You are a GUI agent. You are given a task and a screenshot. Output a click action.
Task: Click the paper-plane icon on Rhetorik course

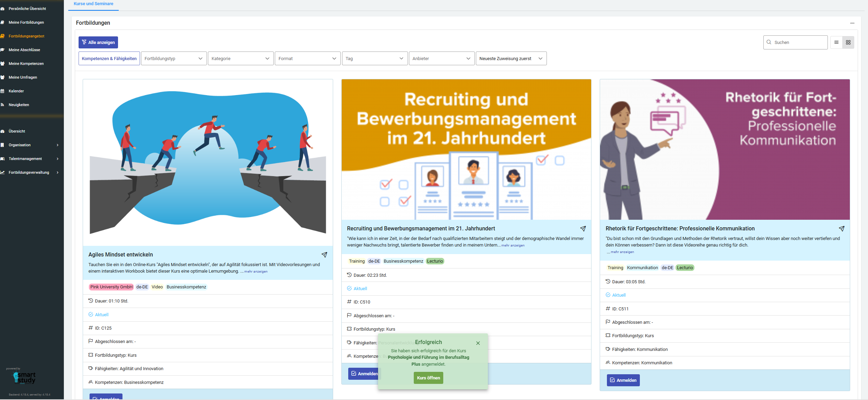[842, 229]
